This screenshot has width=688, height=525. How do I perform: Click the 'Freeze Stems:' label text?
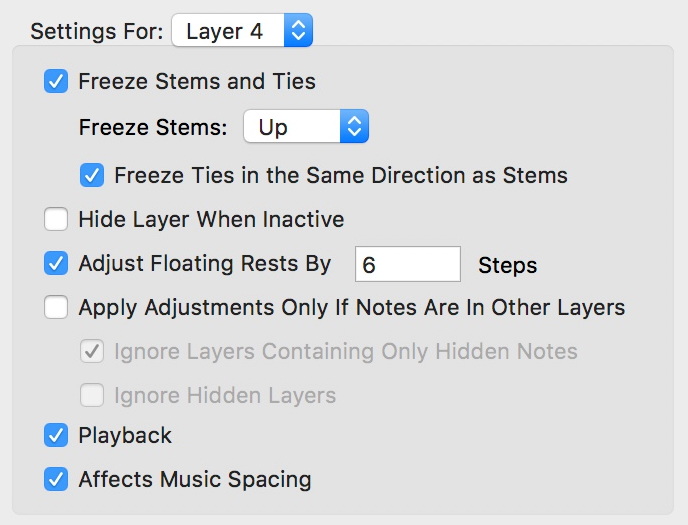click(x=152, y=127)
